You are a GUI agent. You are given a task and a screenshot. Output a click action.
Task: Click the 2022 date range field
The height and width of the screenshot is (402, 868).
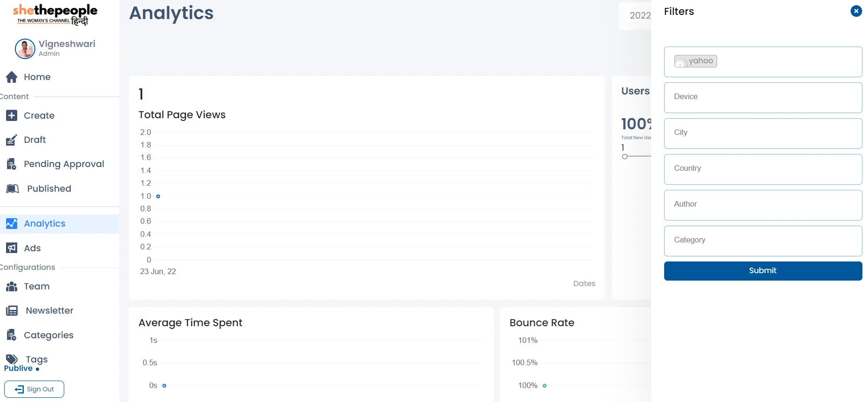(x=635, y=16)
